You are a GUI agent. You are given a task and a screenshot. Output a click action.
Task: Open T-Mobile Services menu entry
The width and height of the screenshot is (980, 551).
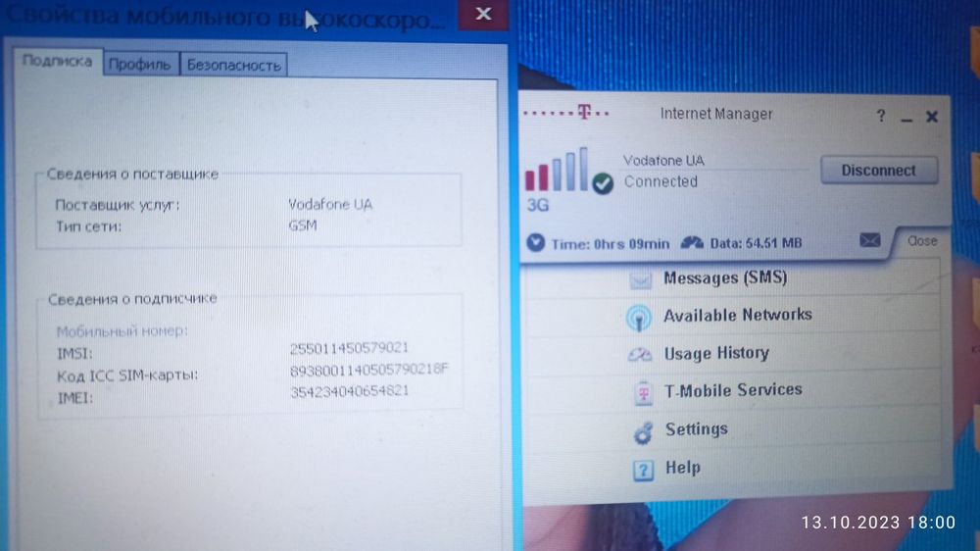click(x=733, y=391)
